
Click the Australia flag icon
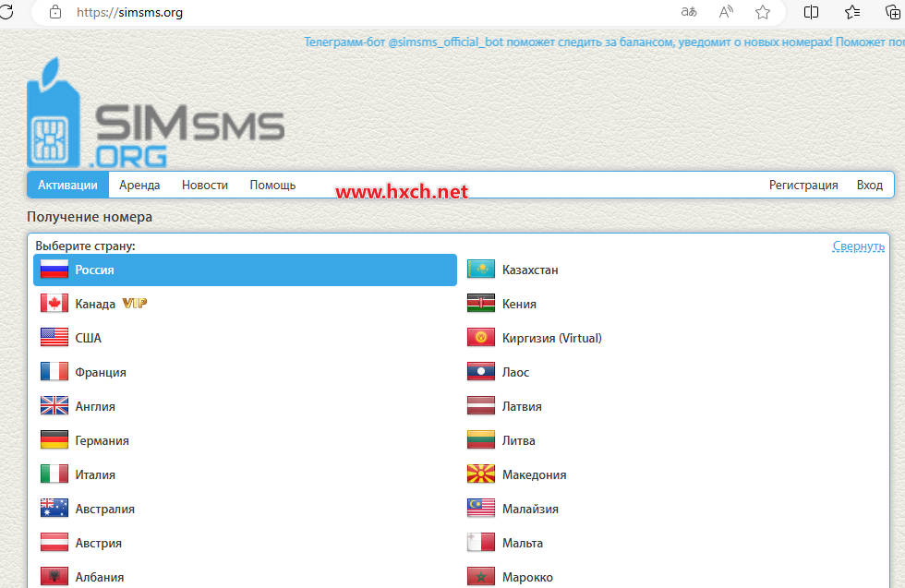(x=54, y=509)
